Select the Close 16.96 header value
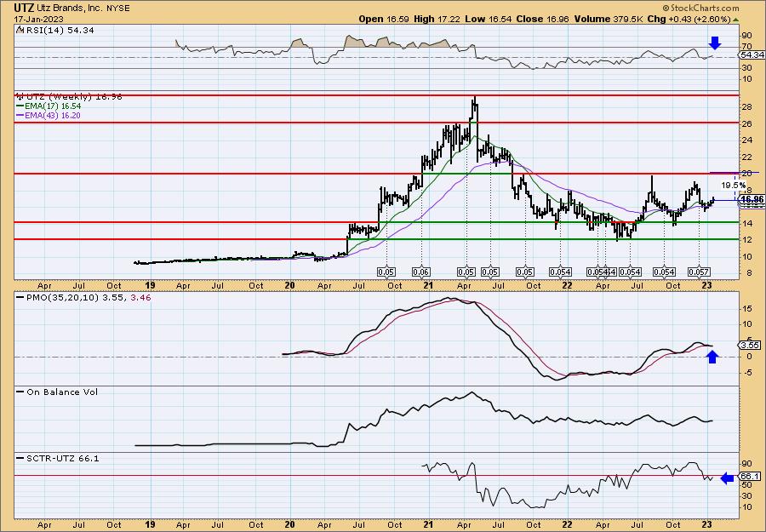 [x=543, y=19]
